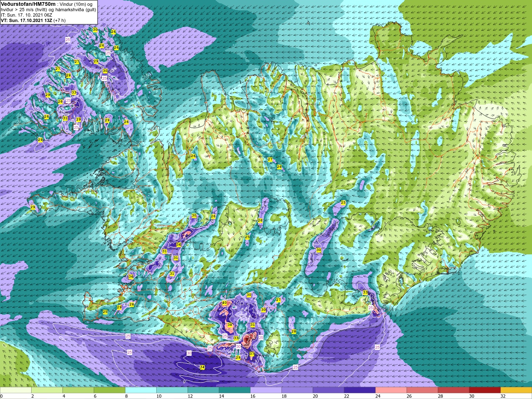Click the Veðurstofan/HM750m title text
Screen dimensions: 532x399
(28, 4)
